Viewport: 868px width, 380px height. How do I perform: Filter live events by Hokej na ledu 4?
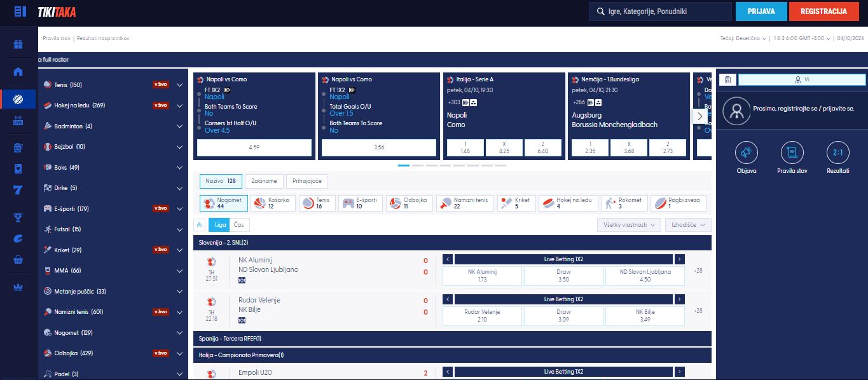[568, 203]
